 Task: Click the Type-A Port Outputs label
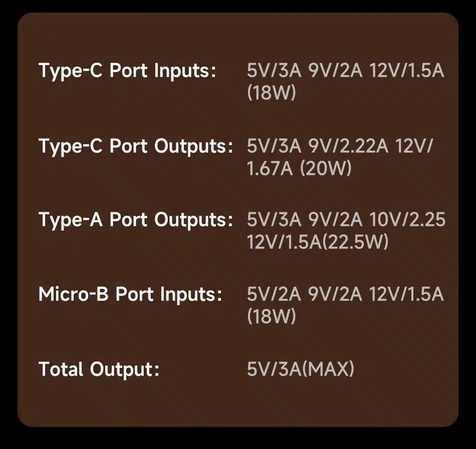click(x=136, y=220)
